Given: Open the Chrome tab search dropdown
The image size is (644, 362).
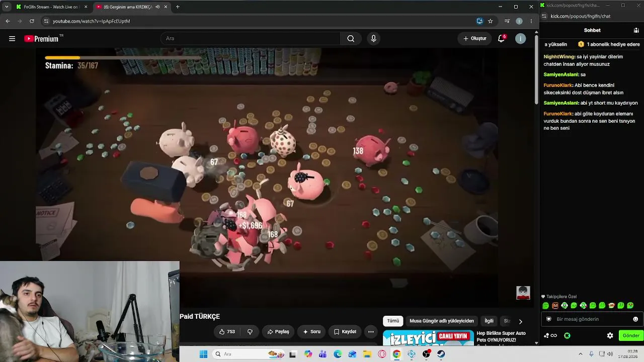Looking at the screenshot, I should (7, 7).
